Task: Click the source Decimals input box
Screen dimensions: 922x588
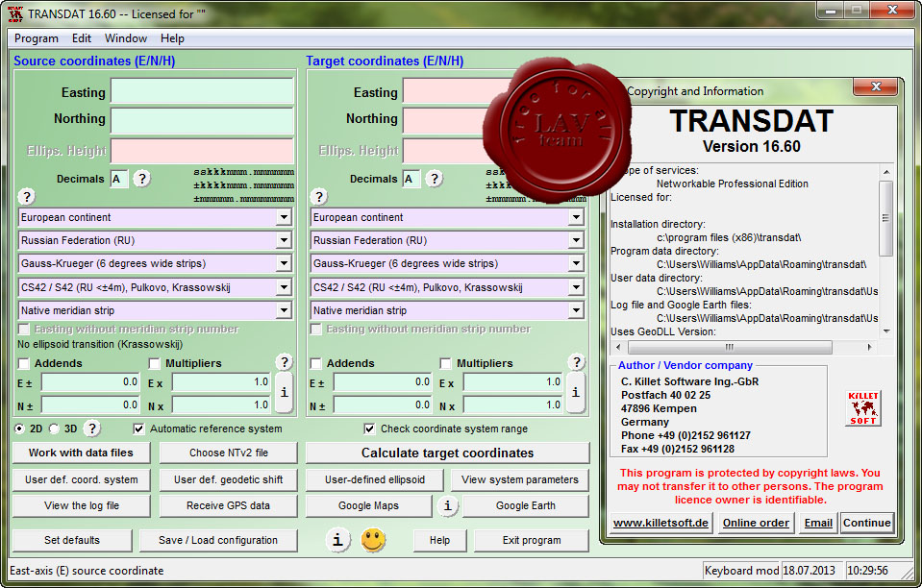Action: click(x=119, y=179)
